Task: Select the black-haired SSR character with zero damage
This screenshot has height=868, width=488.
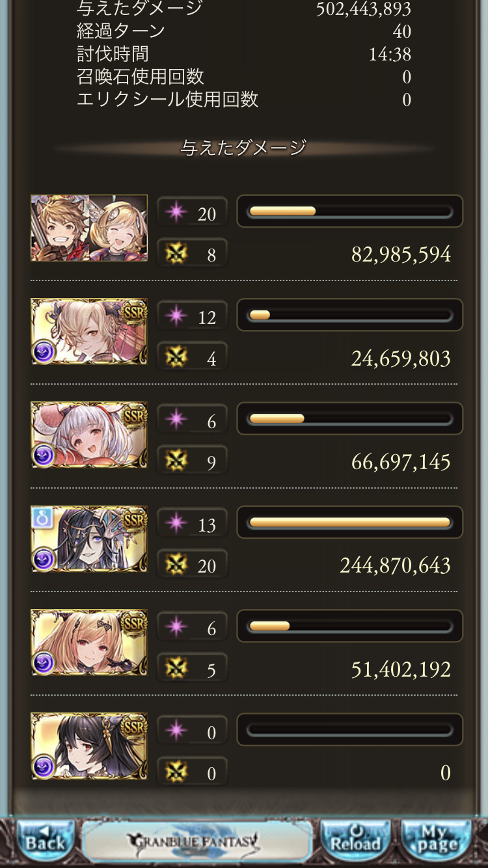Action: point(89,746)
